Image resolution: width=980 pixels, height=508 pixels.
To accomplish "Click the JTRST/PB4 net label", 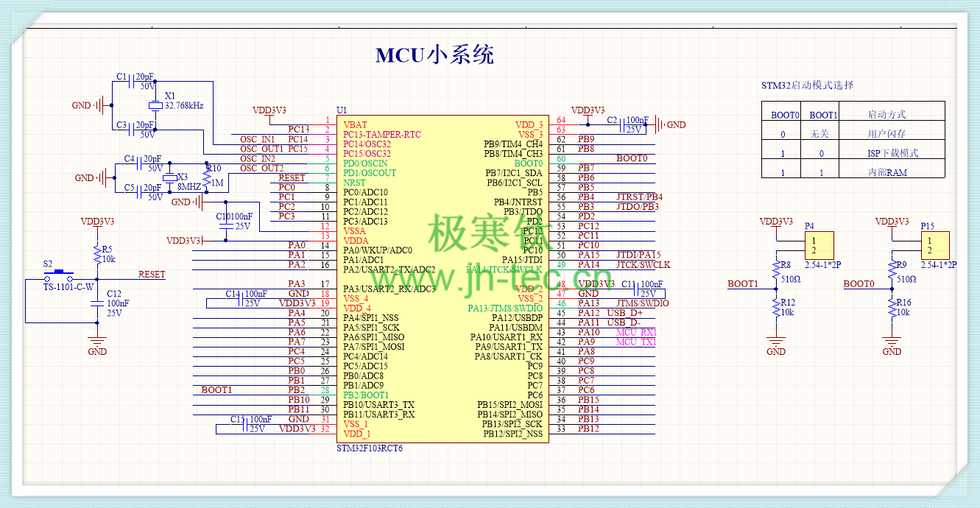I will pos(639,197).
